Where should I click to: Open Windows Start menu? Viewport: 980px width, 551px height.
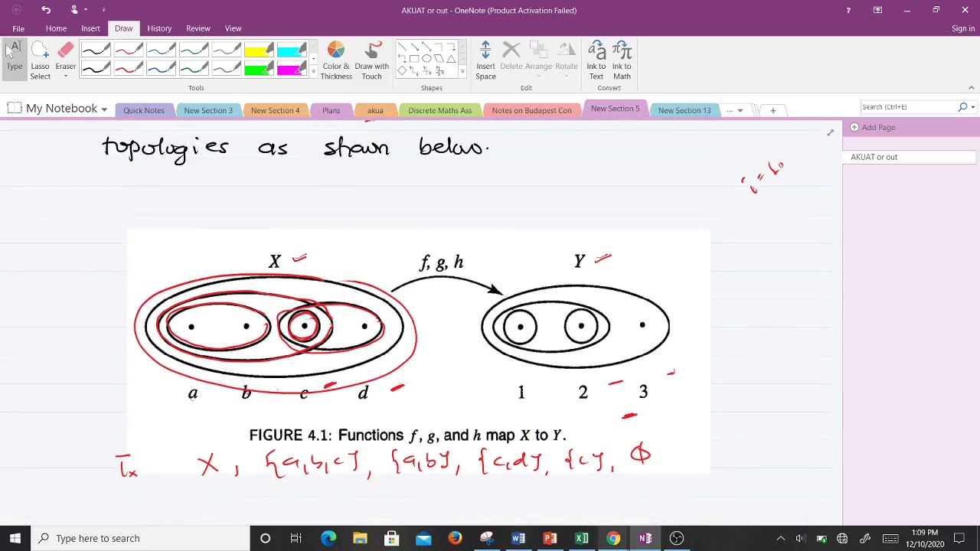click(15, 538)
